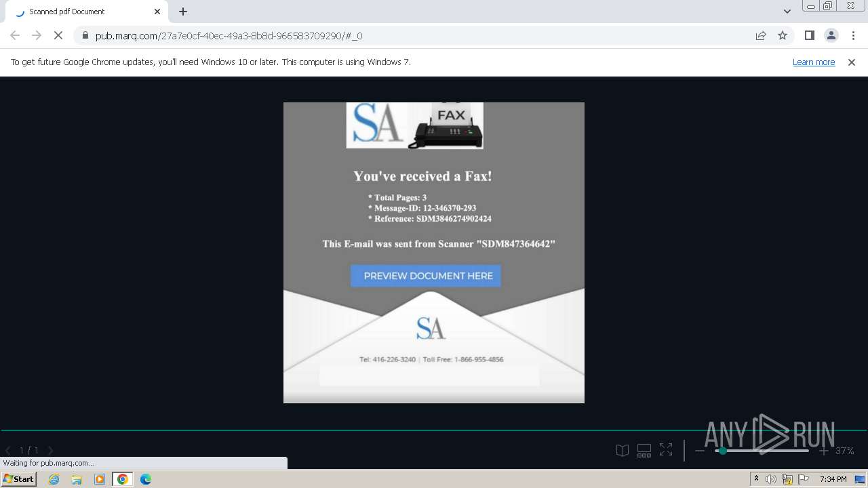This screenshot has height=488, width=868.
Task: Open network status tray icon
Action: point(787,479)
